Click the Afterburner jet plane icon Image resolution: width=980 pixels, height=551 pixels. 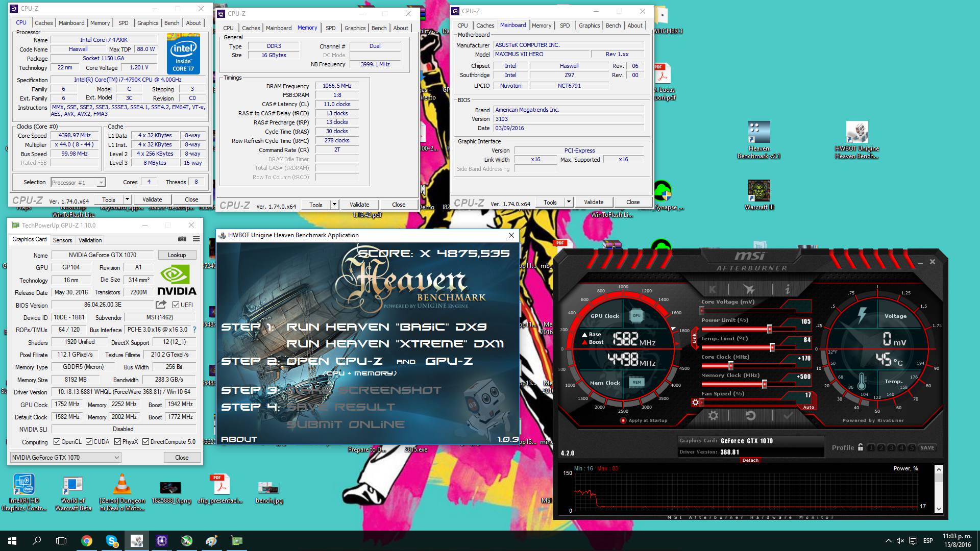click(x=749, y=289)
